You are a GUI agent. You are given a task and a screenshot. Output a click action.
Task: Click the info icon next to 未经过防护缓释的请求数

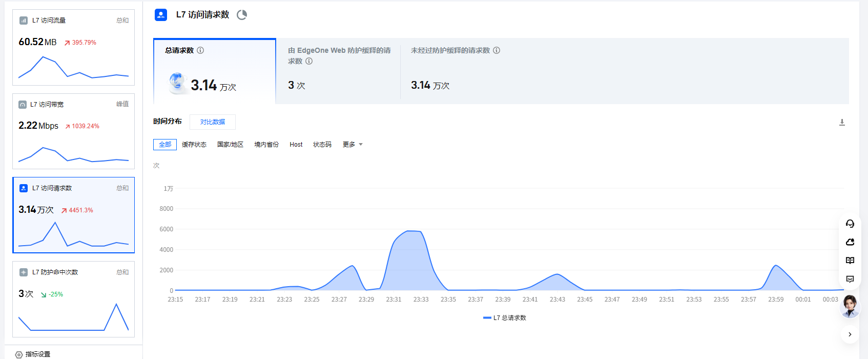click(497, 50)
